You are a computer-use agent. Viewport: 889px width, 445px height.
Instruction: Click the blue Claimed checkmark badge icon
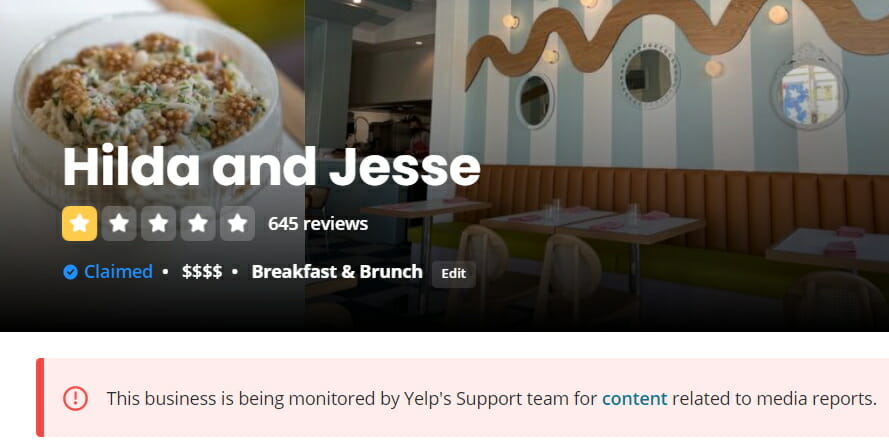click(70, 272)
